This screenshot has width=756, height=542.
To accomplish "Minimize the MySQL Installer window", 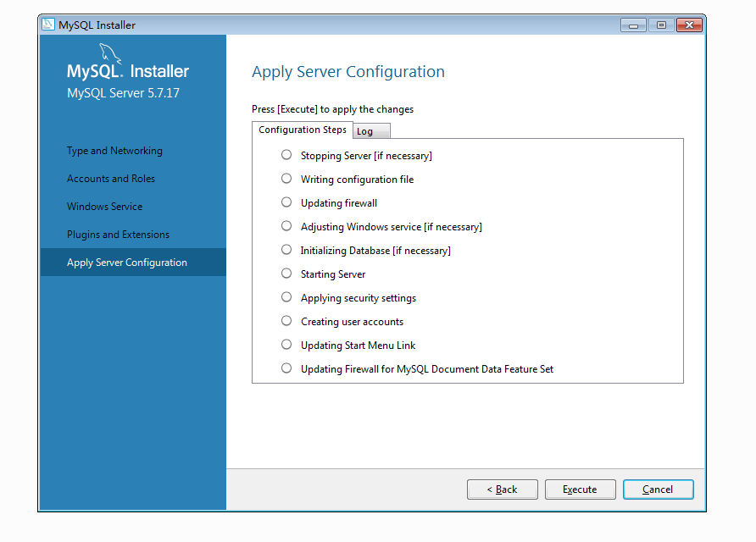I will pos(634,25).
